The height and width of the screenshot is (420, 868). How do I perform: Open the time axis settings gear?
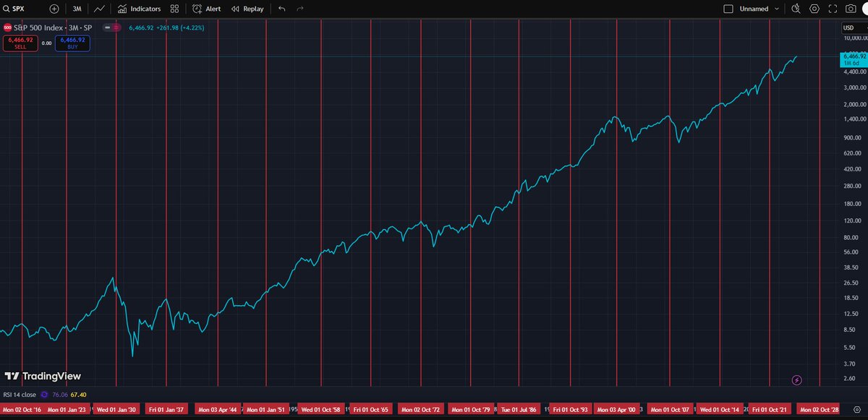click(x=856, y=409)
